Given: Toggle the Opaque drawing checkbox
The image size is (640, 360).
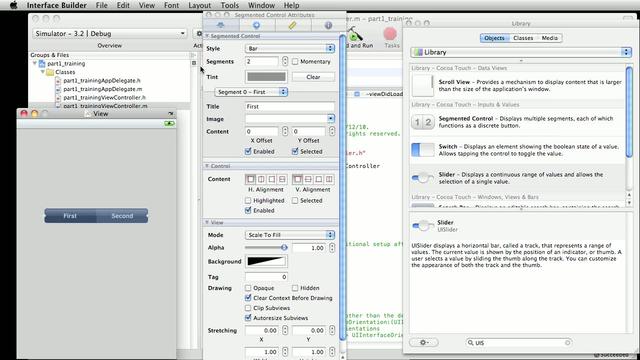Looking at the screenshot, I should [x=248, y=288].
